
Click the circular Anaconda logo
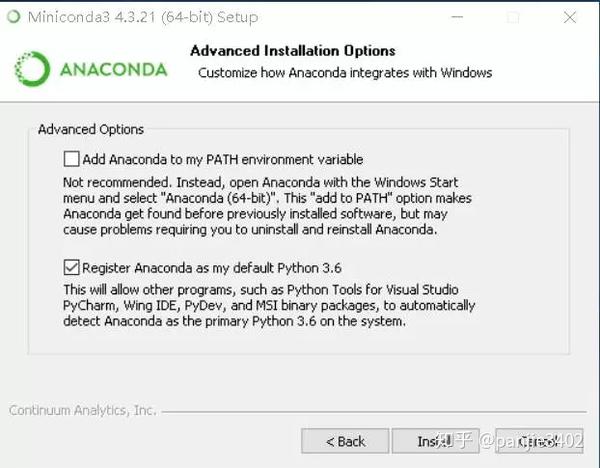(32, 68)
